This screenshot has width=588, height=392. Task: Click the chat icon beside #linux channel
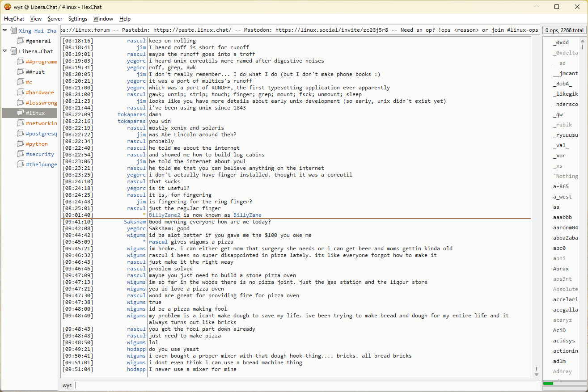tap(21, 113)
